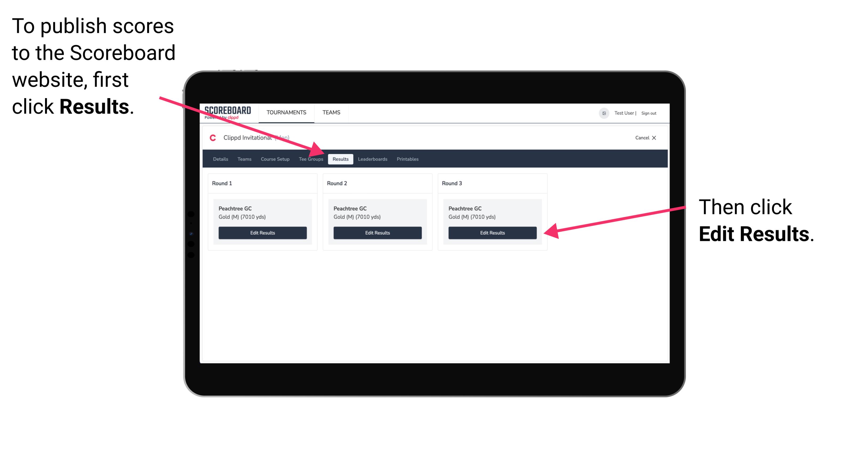The width and height of the screenshot is (868, 467).
Task: Click Edit Results for Round 1
Action: tap(263, 233)
